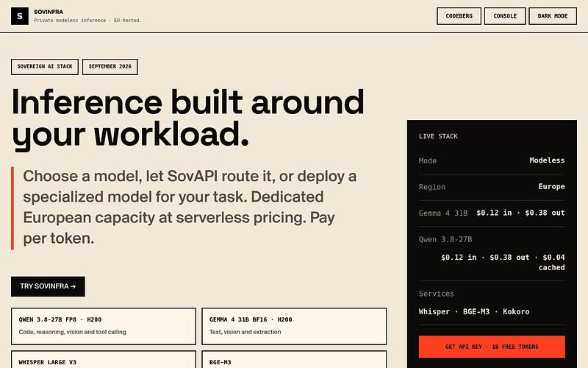
Task: Open the Codeberg link in header
Action: click(x=459, y=16)
